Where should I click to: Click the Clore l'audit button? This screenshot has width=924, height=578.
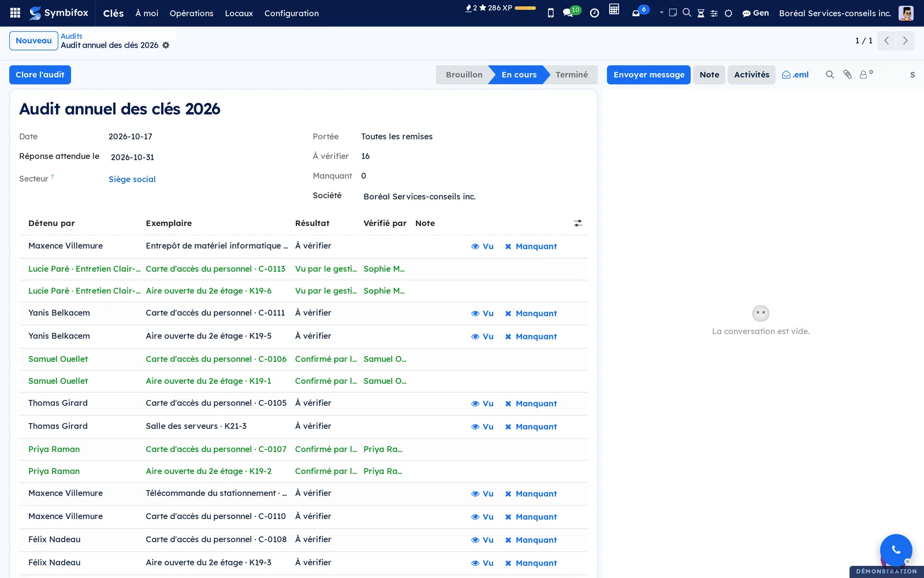point(40,75)
